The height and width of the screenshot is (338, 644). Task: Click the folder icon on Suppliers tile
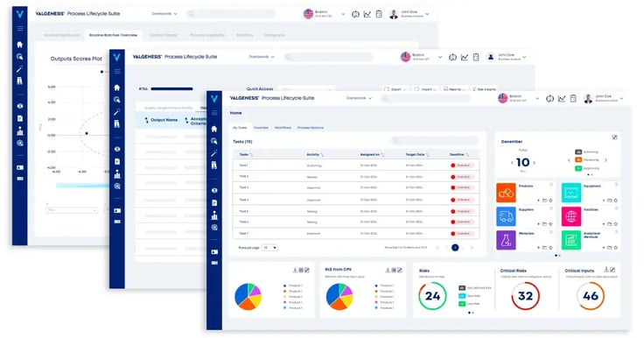544,224
